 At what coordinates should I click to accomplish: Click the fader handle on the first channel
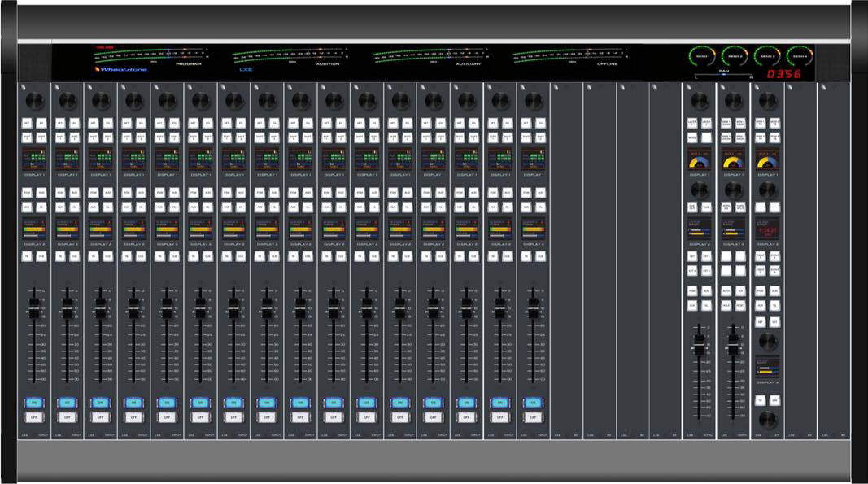click(33, 307)
